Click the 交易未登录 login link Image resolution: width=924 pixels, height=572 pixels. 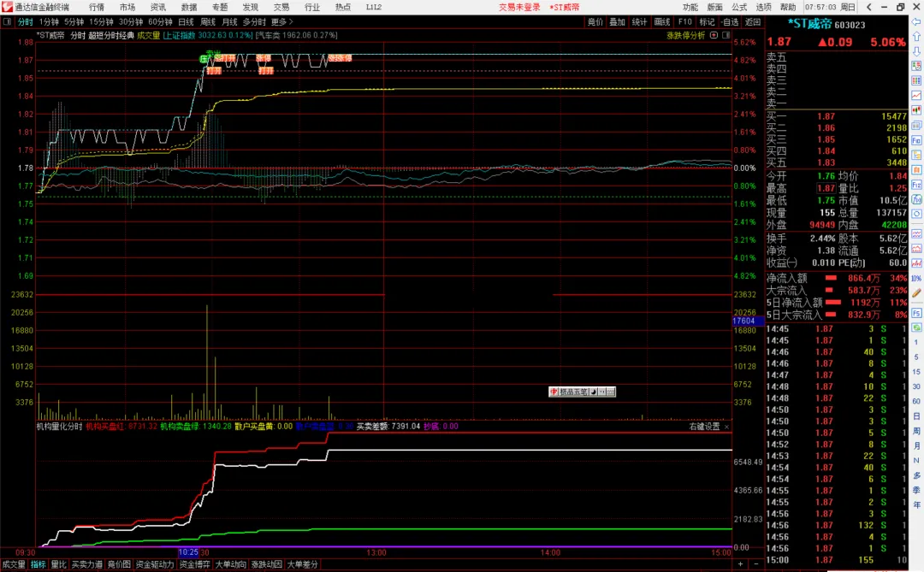pos(519,7)
